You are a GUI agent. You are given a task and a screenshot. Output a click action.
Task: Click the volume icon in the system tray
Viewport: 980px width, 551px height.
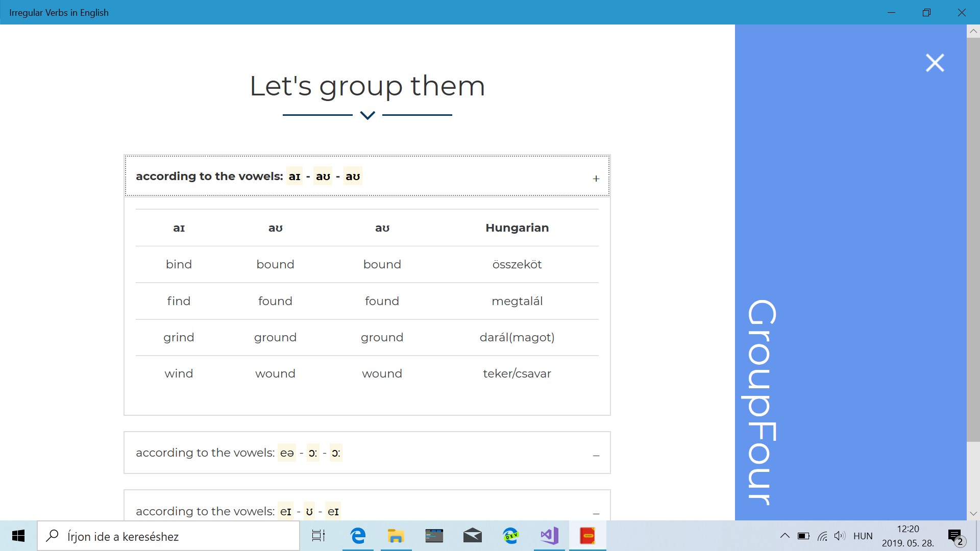tap(839, 536)
